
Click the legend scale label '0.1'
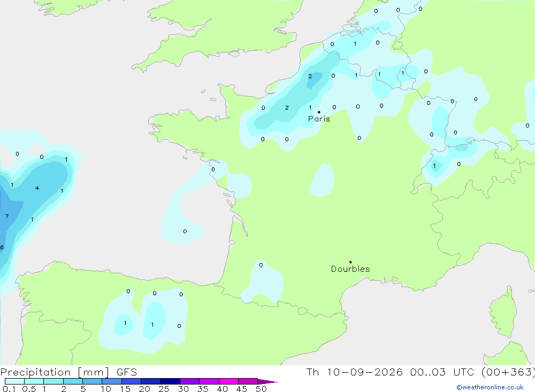[x=9, y=389]
